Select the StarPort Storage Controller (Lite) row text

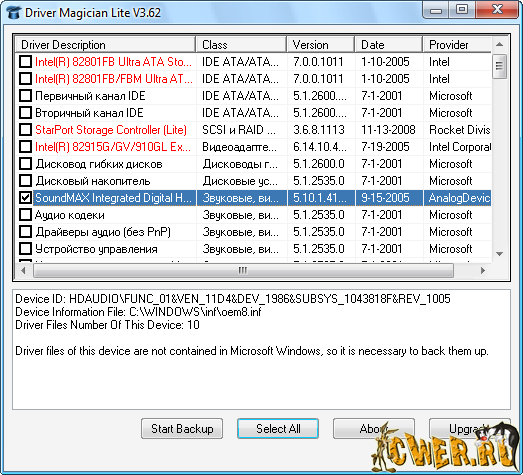pyautogui.click(x=111, y=130)
